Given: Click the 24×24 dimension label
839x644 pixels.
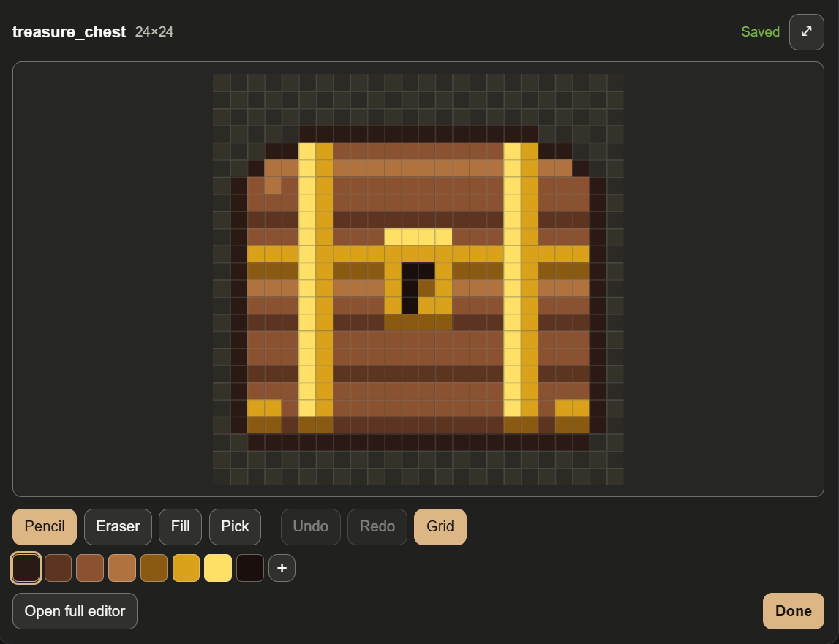Looking at the screenshot, I should 154,32.
